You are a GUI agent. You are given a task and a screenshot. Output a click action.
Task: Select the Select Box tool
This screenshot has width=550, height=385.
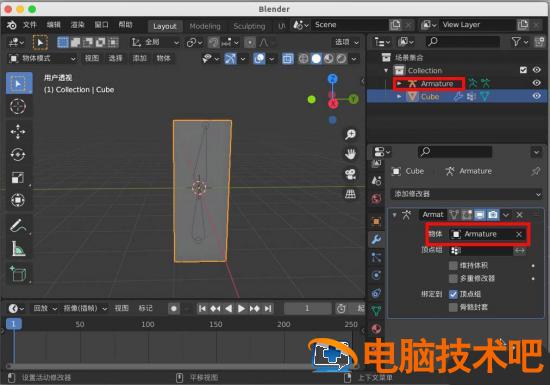[x=19, y=83]
